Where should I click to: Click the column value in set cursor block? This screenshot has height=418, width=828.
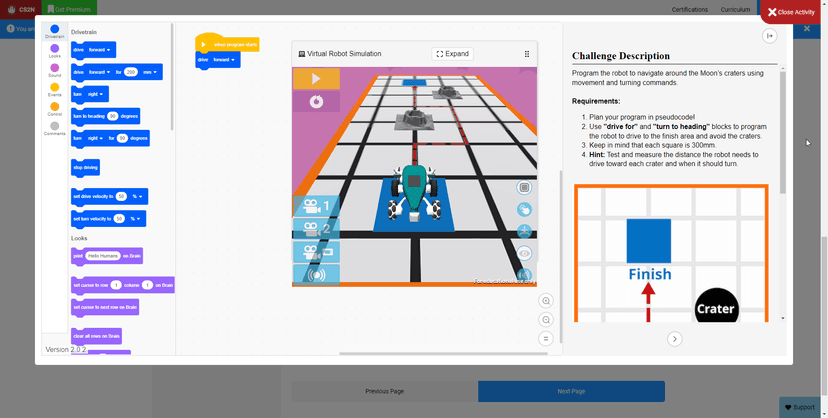(x=147, y=285)
